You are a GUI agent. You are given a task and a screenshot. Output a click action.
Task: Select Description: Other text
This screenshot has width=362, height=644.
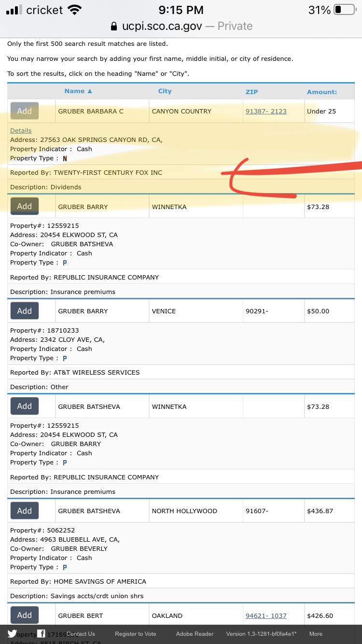(x=39, y=387)
